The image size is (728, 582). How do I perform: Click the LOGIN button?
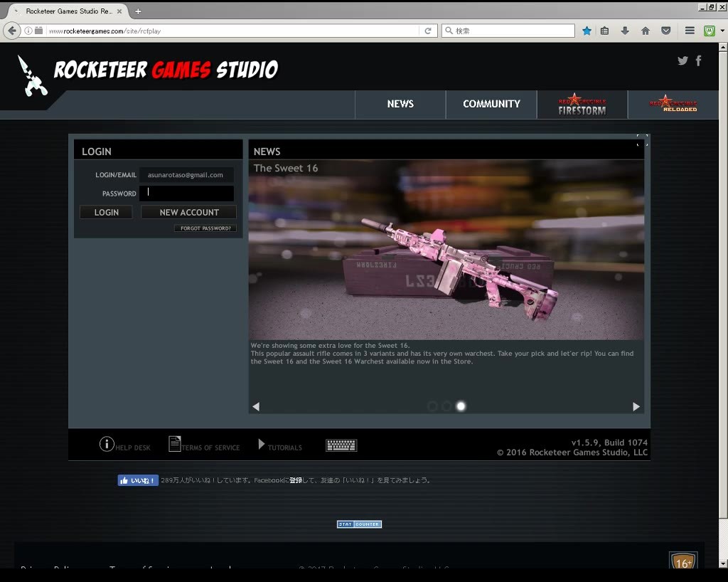[107, 212]
